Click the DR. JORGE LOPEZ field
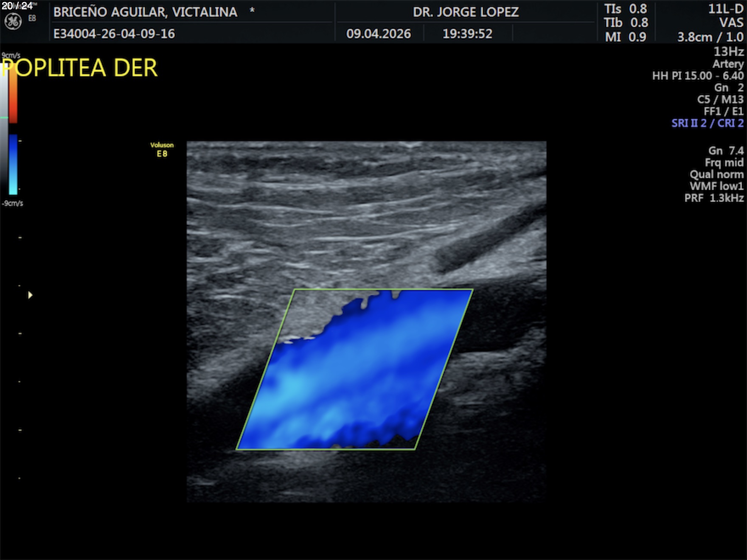The width and height of the screenshot is (747, 560). click(x=466, y=12)
